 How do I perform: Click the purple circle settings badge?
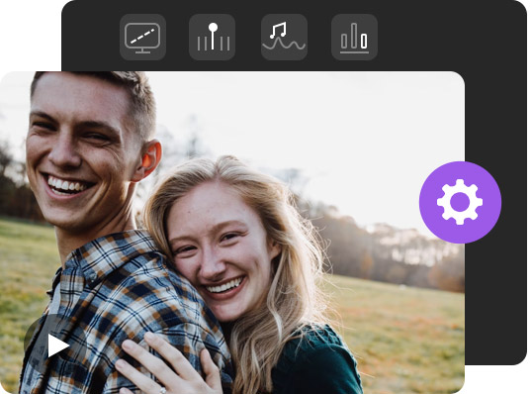click(x=460, y=202)
